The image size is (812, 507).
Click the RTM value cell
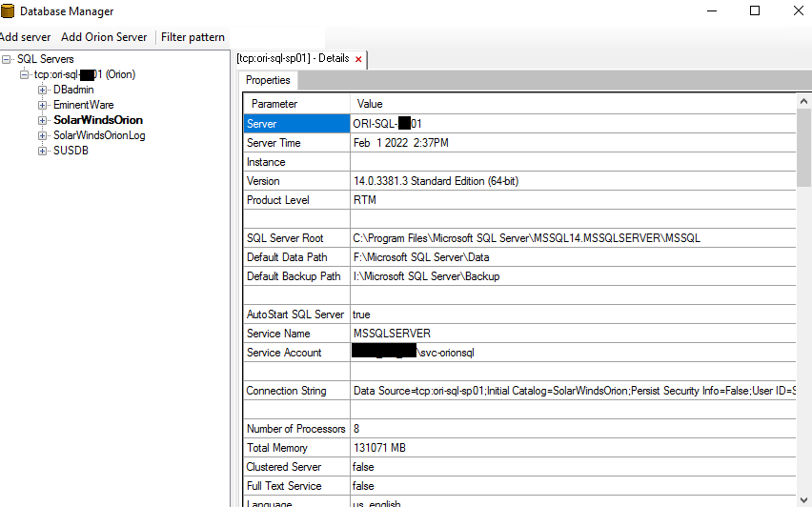click(x=573, y=200)
